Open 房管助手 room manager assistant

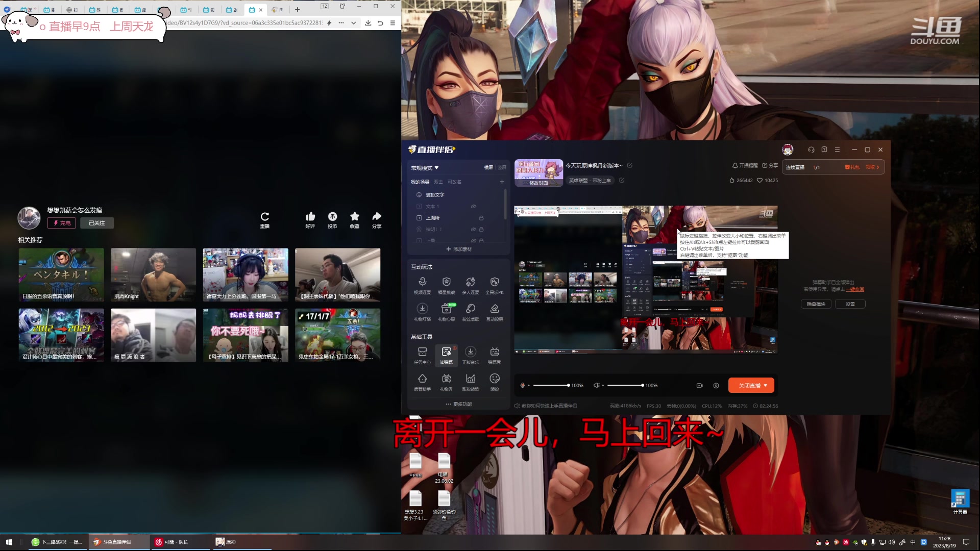pyautogui.click(x=422, y=382)
